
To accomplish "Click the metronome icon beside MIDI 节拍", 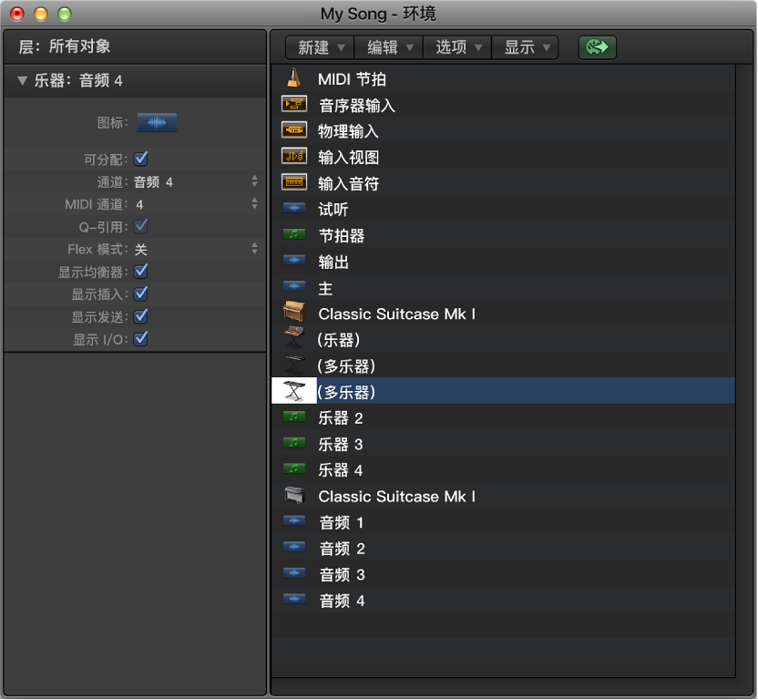I will (294, 78).
